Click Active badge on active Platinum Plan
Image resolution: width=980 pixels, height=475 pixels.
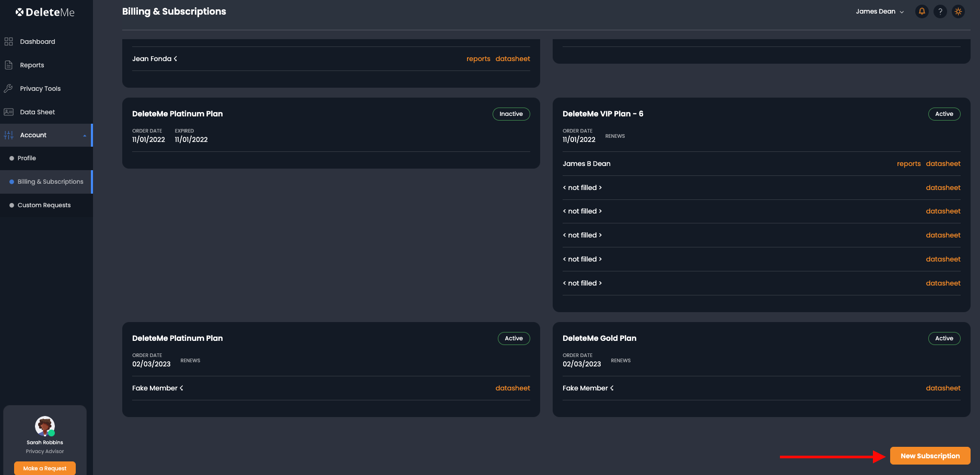[514, 338]
